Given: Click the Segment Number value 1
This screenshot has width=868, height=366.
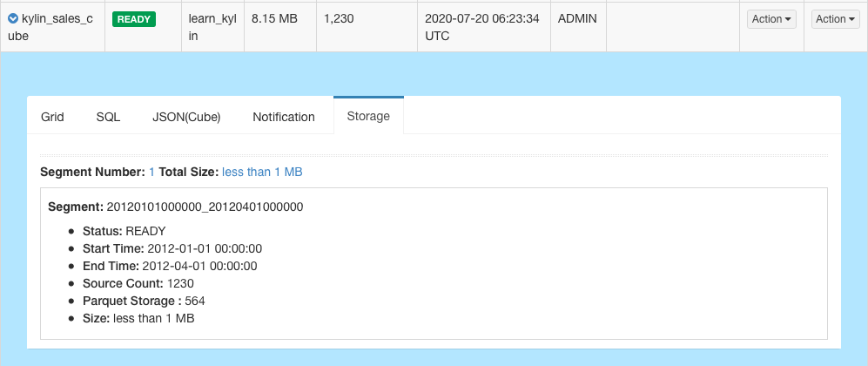Looking at the screenshot, I should pyautogui.click(x=151, y=173).
